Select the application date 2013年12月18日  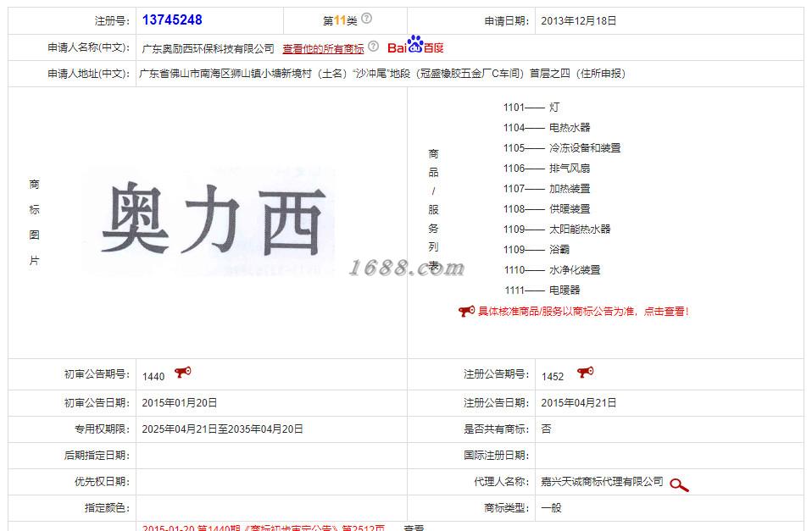coord(578,21)
